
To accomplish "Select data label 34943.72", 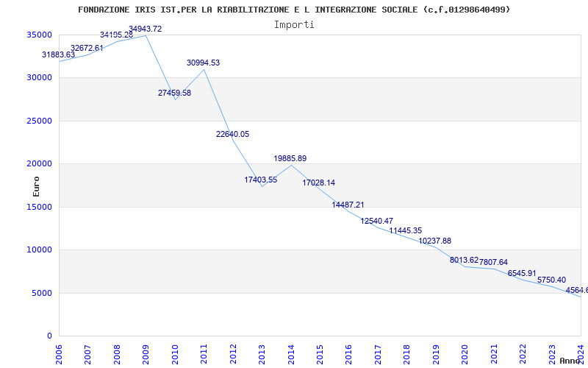I will (145, 29).
